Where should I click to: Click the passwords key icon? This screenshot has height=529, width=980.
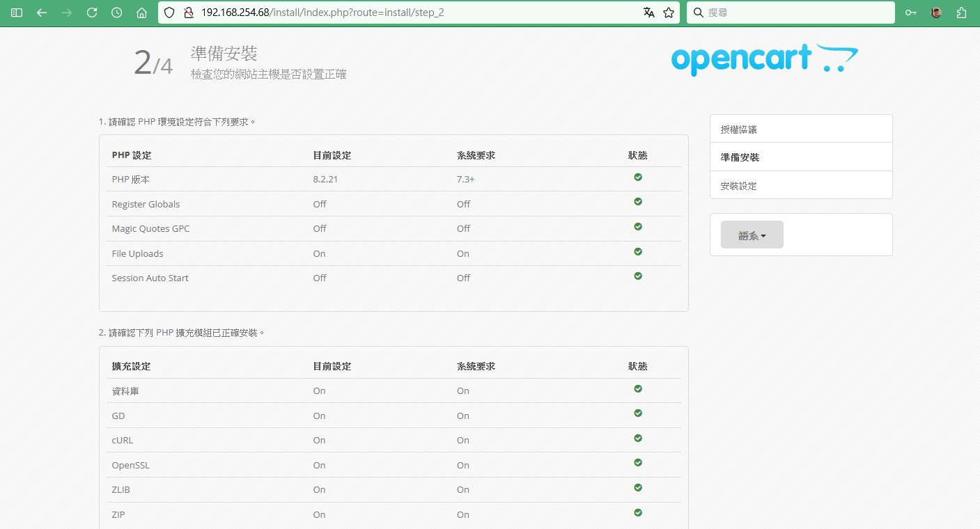tap(910, 13)
